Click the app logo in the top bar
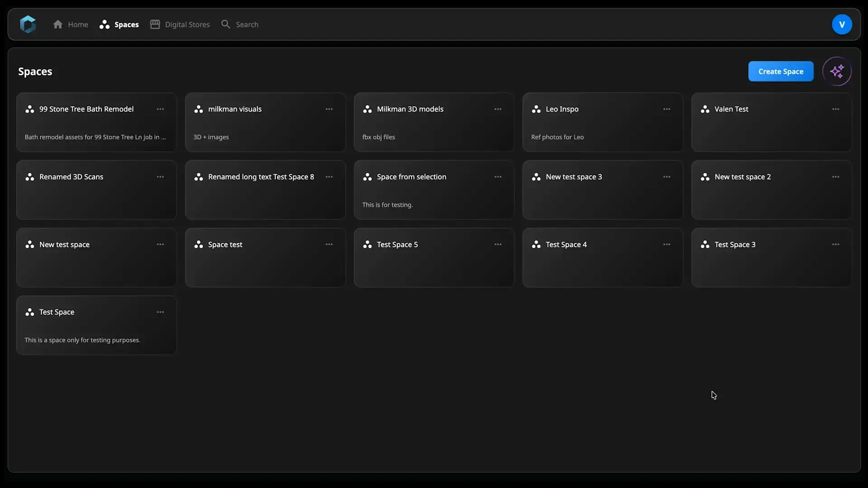The height and width of the screenshot is (488, 868). click(x=28, y=24)
